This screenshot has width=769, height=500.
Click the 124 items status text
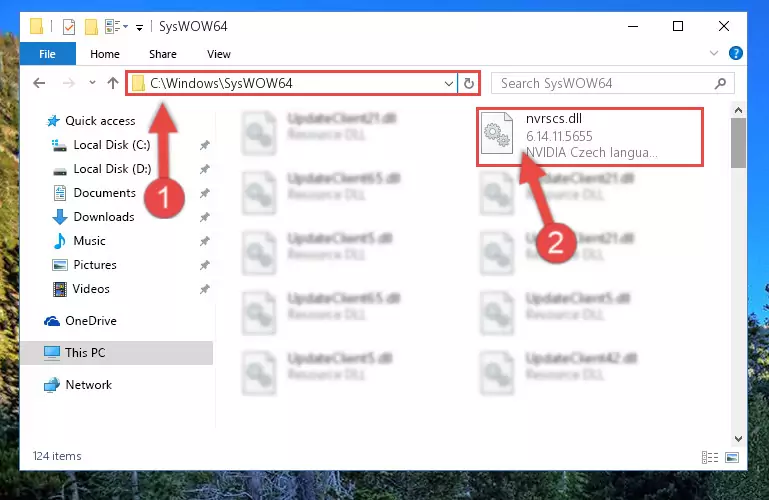pyautogui.click(x=57, y=456)
